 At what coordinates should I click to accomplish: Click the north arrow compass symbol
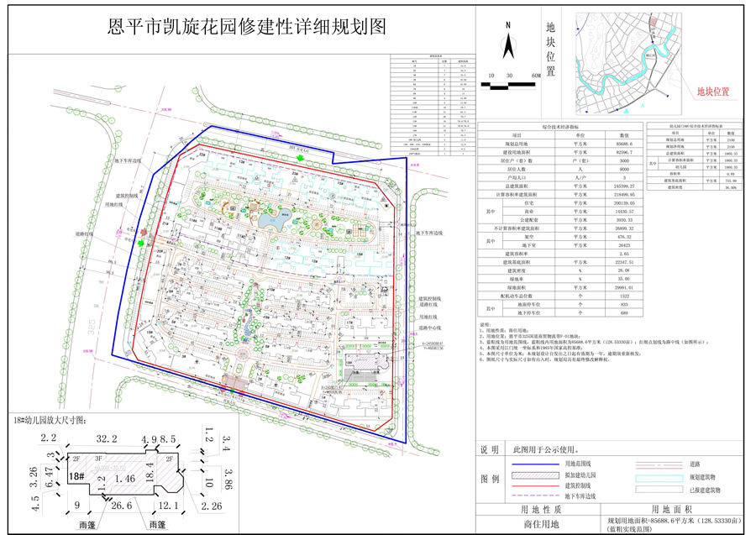(x=508, y=43)
